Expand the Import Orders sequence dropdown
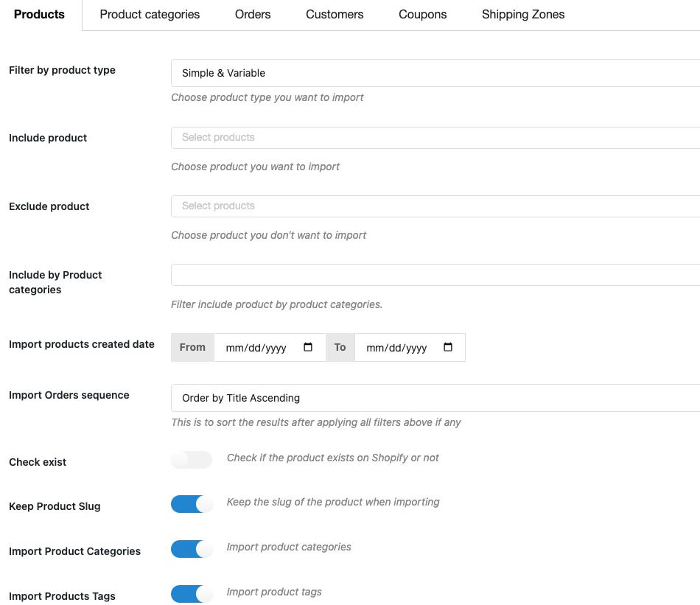The width and height of the screenshot is (700, 605). tap(435, 398)
